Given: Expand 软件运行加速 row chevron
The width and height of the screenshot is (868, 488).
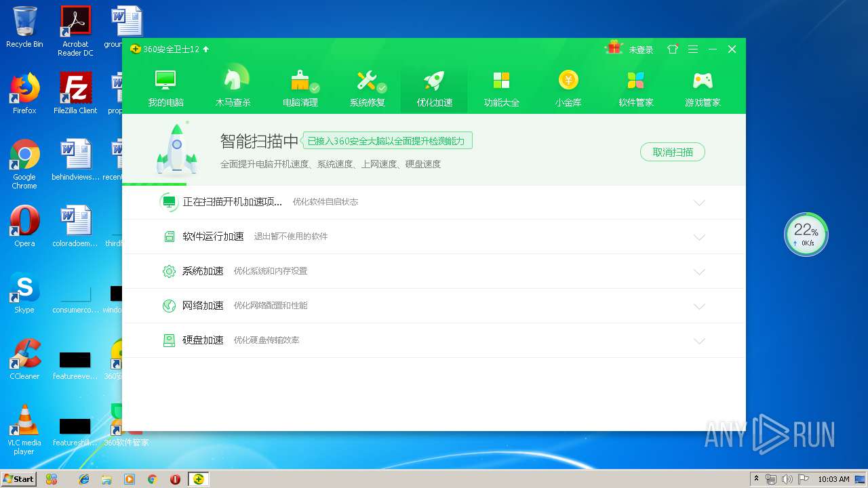Looking at the screenshot, I should click(699, 237).
